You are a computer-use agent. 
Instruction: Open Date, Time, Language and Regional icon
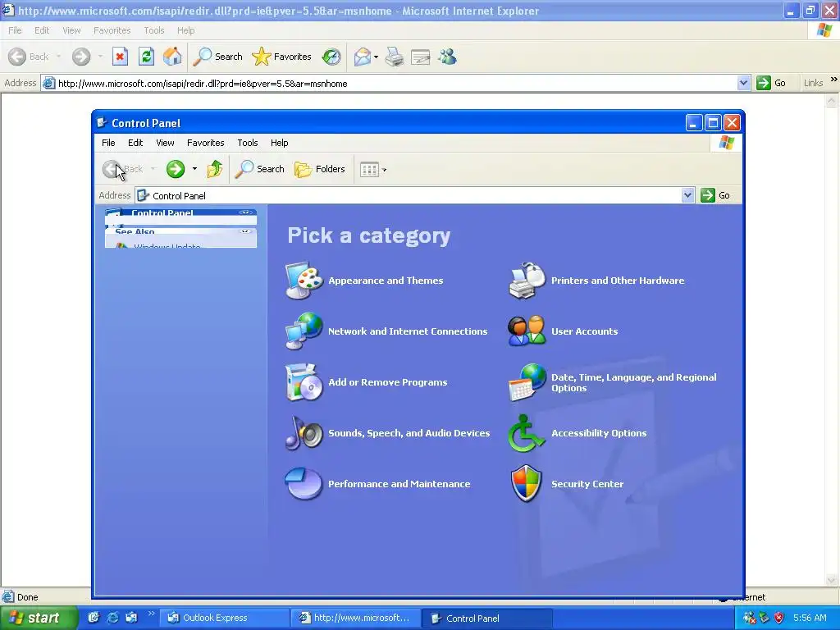coord(527,382)
